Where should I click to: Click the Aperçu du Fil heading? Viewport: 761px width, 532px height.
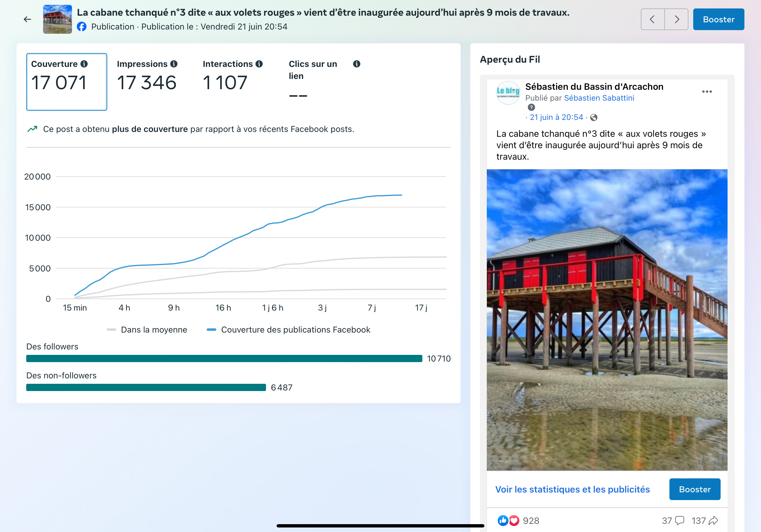click(x=510, y=59)
